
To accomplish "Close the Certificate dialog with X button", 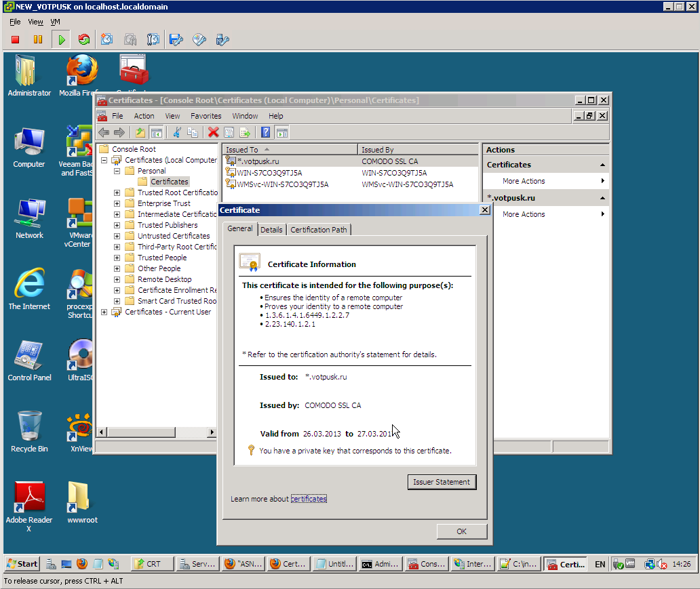I will click(485, 209).
